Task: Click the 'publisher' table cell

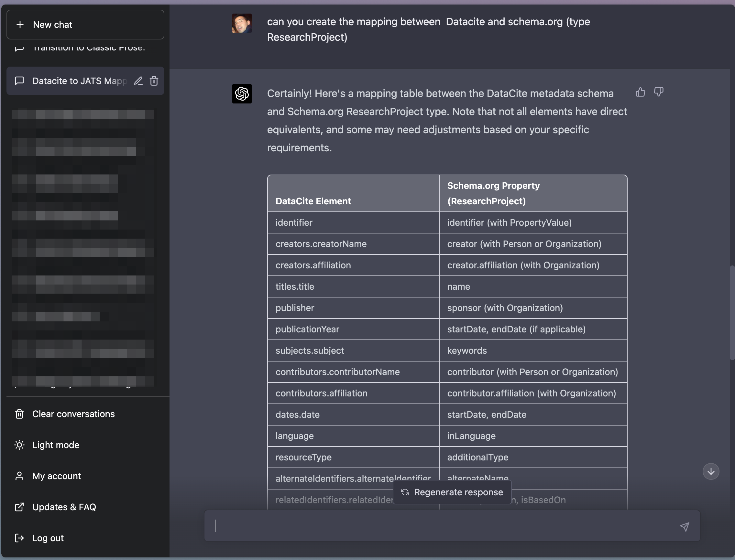Action: [x=353, y=308]
